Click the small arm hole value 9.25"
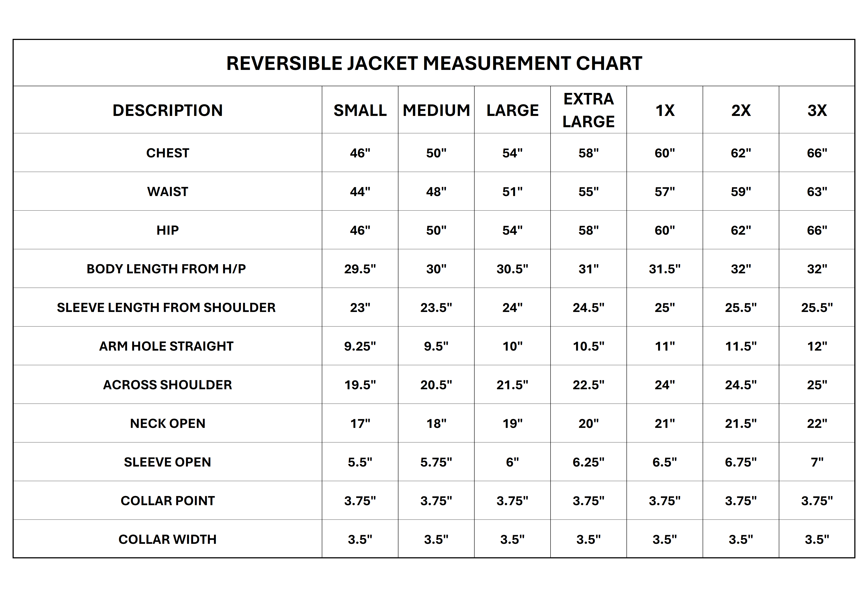 coord(360,346)
